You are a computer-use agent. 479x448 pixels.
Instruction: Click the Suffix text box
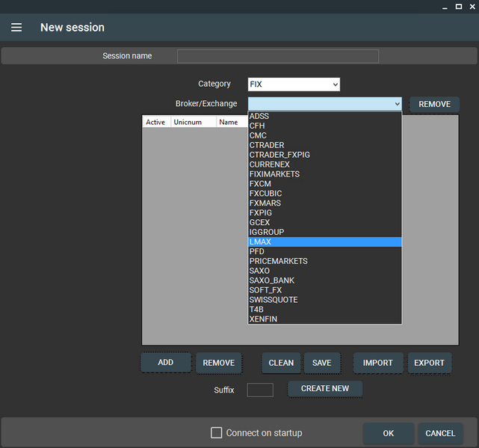coord(260,390)
